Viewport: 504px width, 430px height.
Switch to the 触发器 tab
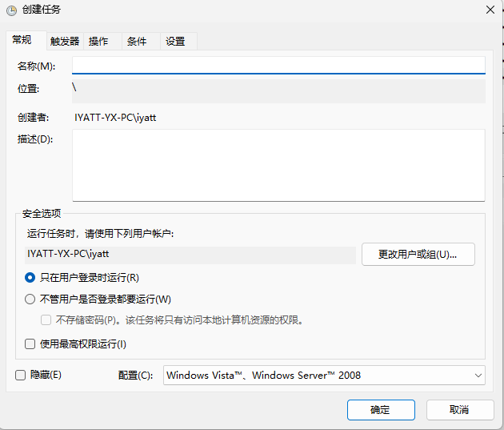coord(65,42)
